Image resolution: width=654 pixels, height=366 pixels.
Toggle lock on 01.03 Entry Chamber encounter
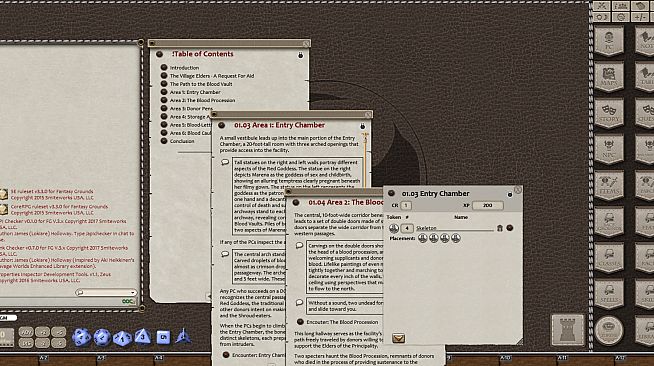[x=510, y=195]
